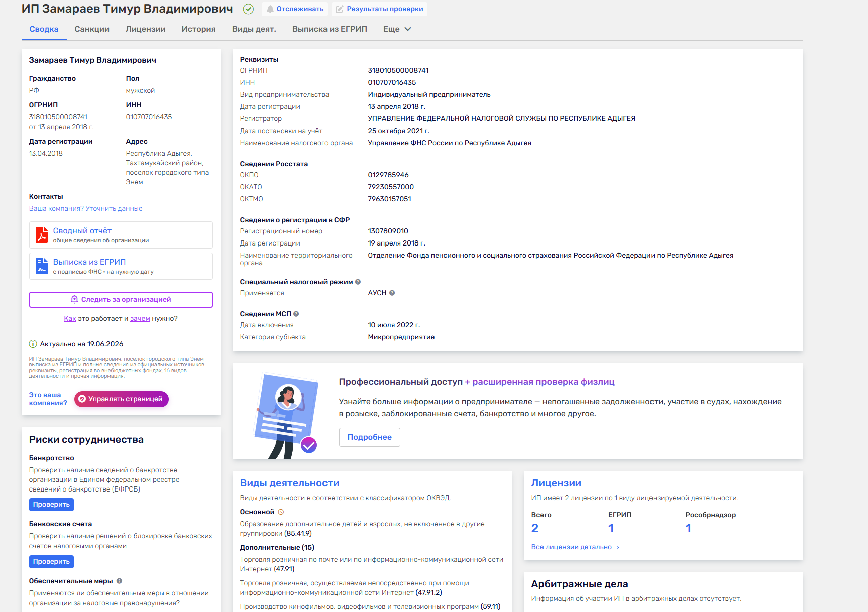Click the ОКПО value 0129785946
Image resolution: width=868 pixels, height=612 pixels.
coord(388,175)
